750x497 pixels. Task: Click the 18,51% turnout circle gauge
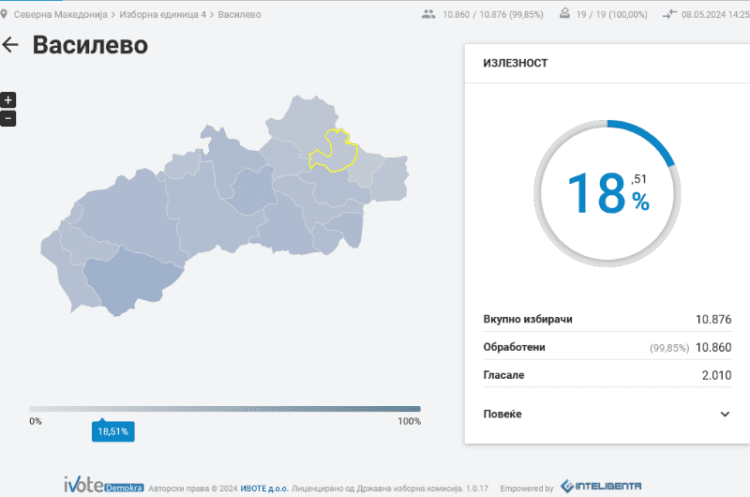[x=607, y=193]
